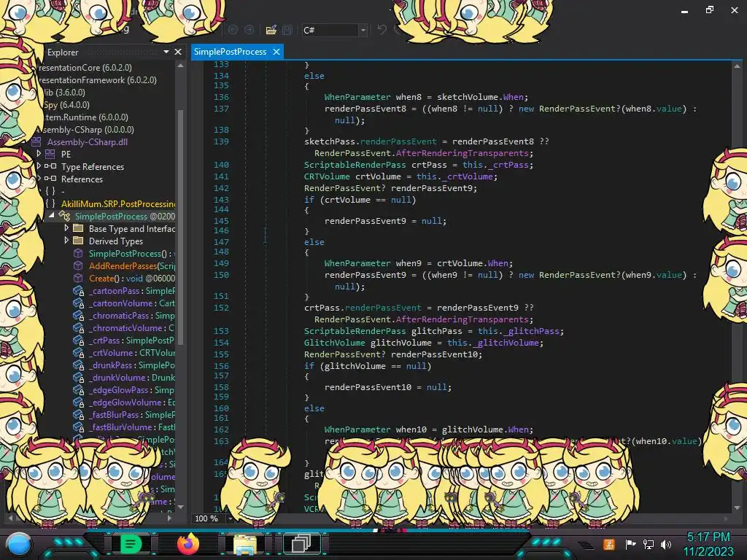747x560 pixels.
Task: Open Firefox from the taskbar
Action: pos(188,544)
